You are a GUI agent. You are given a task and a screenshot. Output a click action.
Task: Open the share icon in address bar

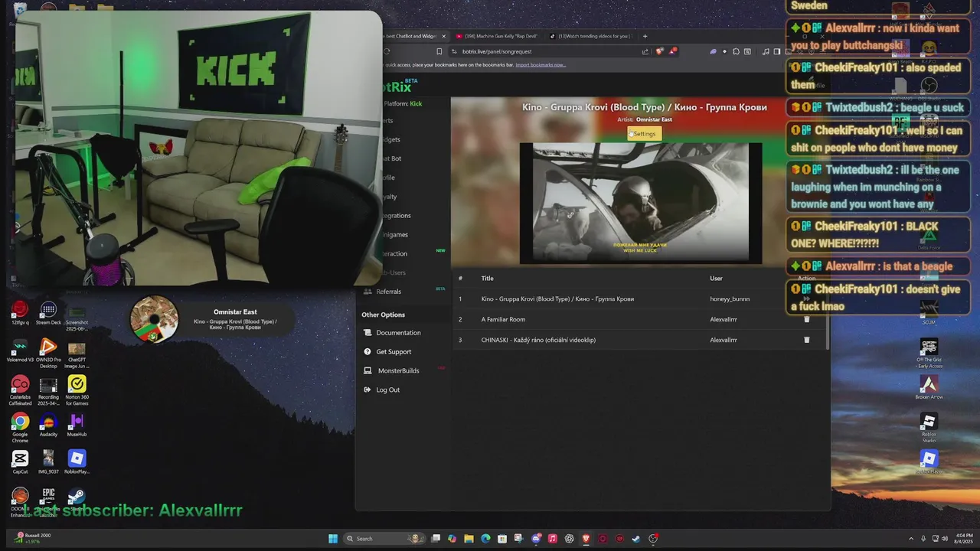645,51
